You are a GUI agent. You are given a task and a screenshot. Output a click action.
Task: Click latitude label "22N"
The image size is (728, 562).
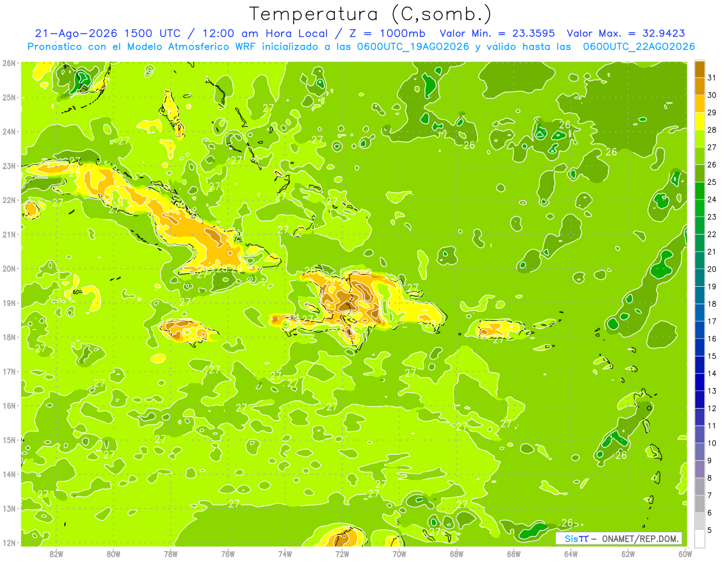click(x=9, y=200)
